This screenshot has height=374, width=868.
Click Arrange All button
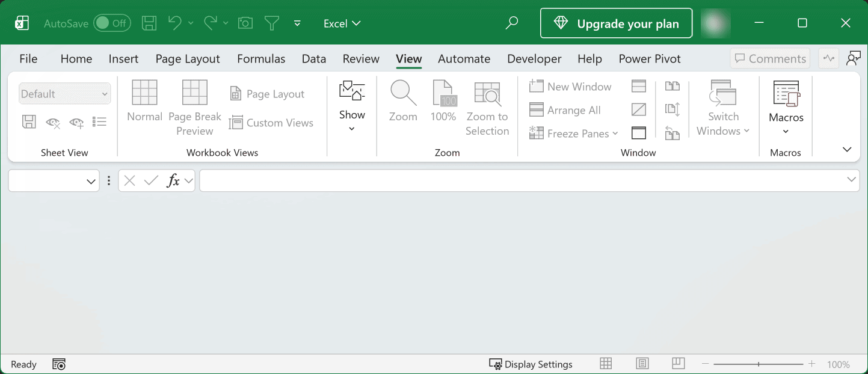pyautogui.click(x=565, y=110)
